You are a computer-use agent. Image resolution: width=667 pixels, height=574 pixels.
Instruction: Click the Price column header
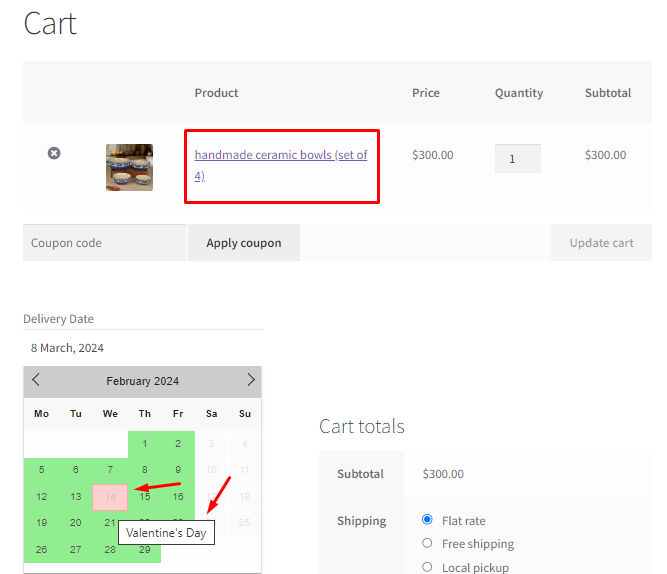click(x=425, y=93)
